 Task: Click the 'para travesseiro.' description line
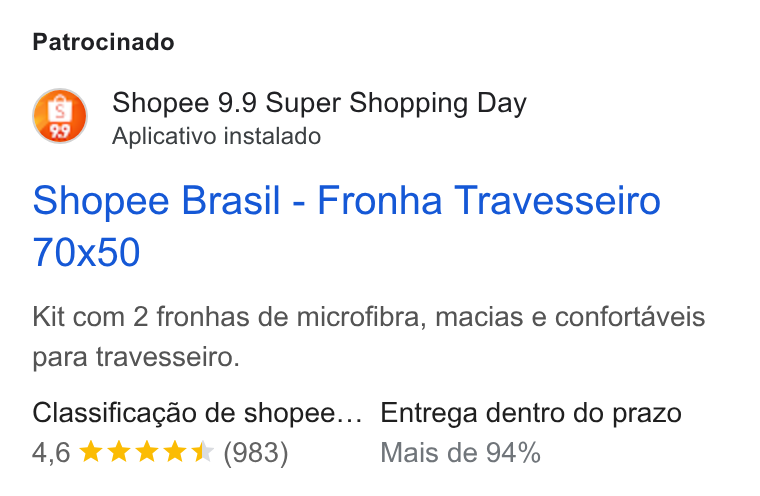(136, 357)
